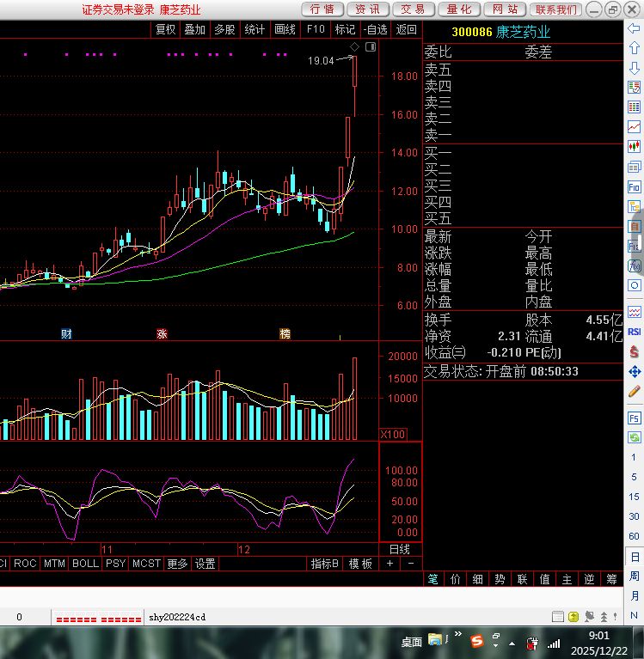This screenshot has height=659, width=644.
Task: Open Sogou input method tray icon
Action: pos(477,641)
